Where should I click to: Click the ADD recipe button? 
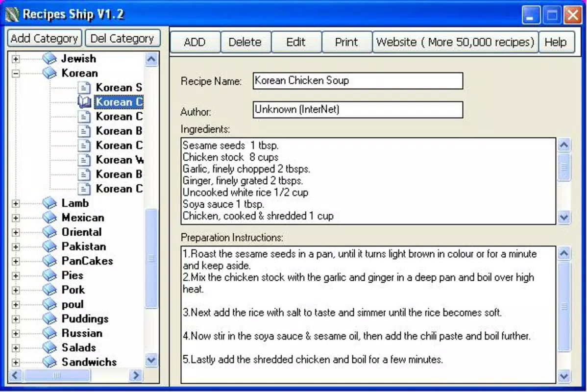(195, 42)
